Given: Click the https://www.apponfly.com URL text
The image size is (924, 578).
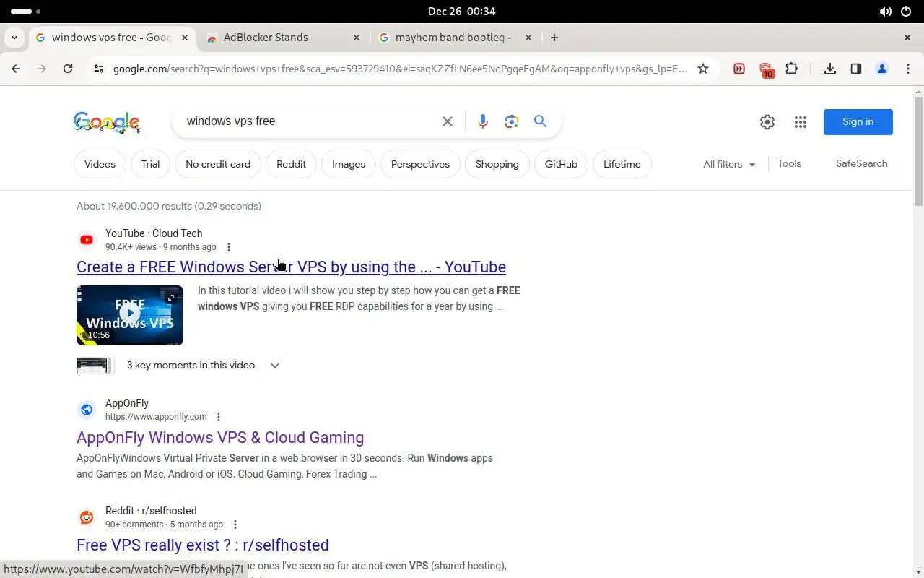Looking at the screenshot, I should point(156,417).
